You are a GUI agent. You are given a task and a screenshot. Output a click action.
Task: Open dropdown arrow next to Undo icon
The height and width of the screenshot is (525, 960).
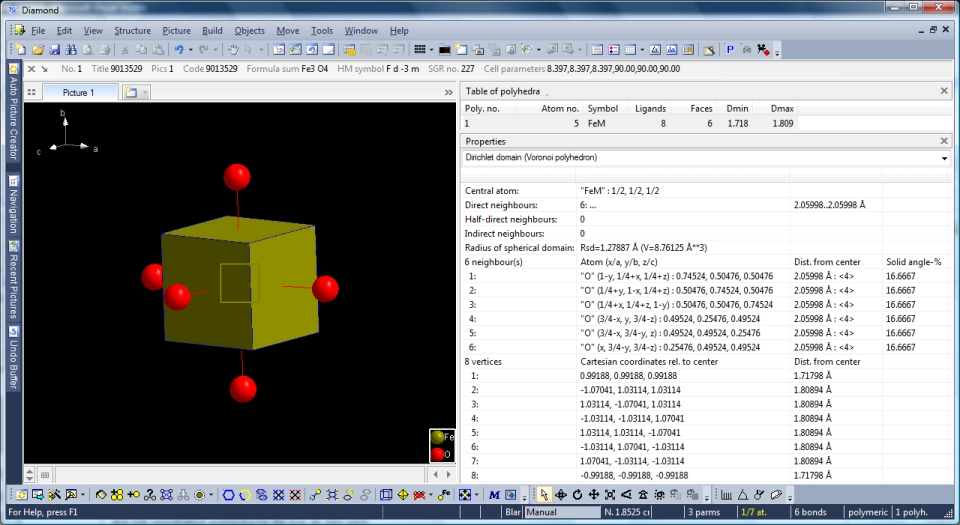pos(190,49)
